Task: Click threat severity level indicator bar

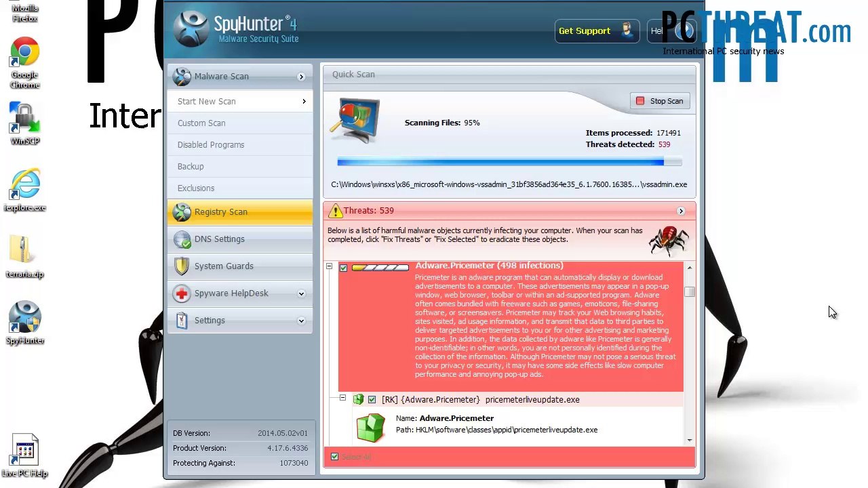Action: tap(380, 268)
